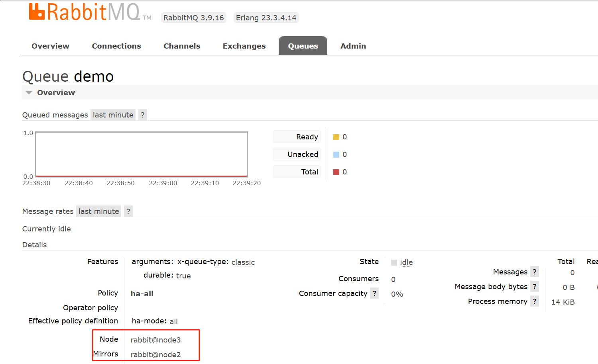
Task: Click the x-queue-type classic argument
Action: pos(216,262)
